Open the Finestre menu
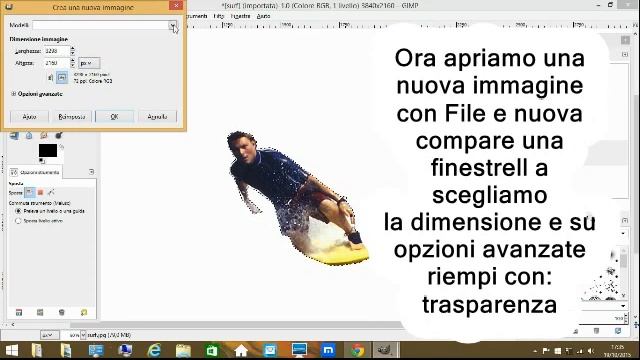Screen dimensions: 640x360 (x=240, y=16)
